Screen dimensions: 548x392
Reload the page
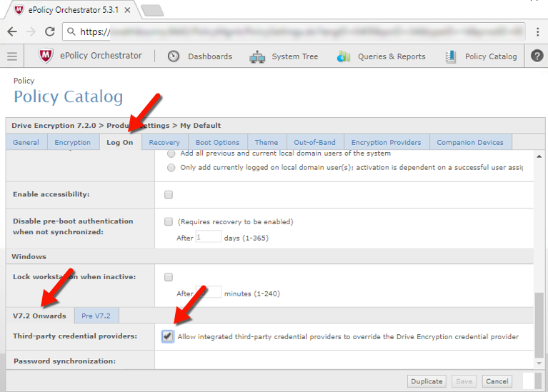[50, 31]
